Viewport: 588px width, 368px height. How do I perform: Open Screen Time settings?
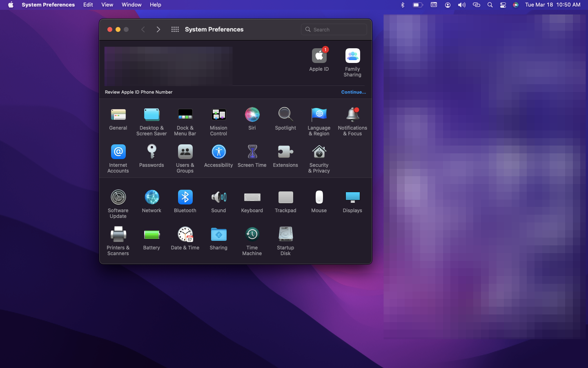point(252,157)
